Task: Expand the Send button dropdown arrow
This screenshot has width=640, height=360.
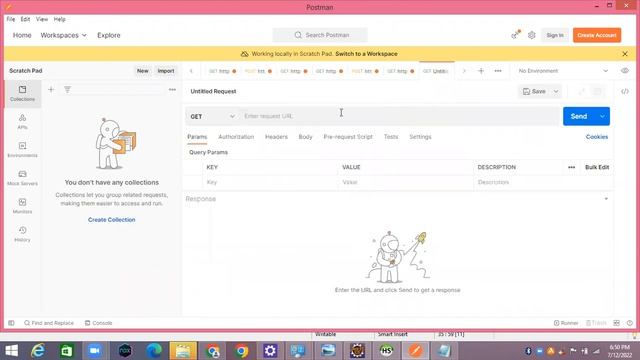Action: (x=602, y=116)
